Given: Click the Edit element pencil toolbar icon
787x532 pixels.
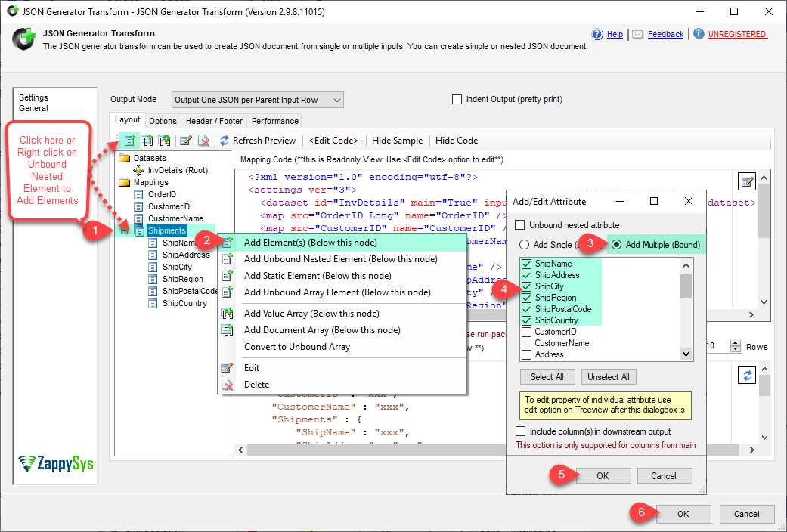Looking at the screenshot, I should [x=186, y=141].
